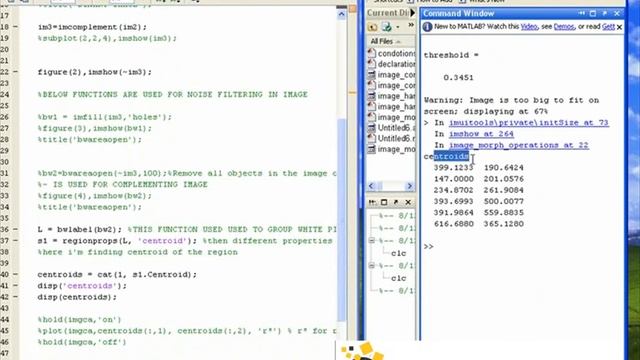Image resolution: width=640 pixels, height=360 pixels.
Task: Select the bottom %-- 8/1 history entry
Action: point(397,291)
